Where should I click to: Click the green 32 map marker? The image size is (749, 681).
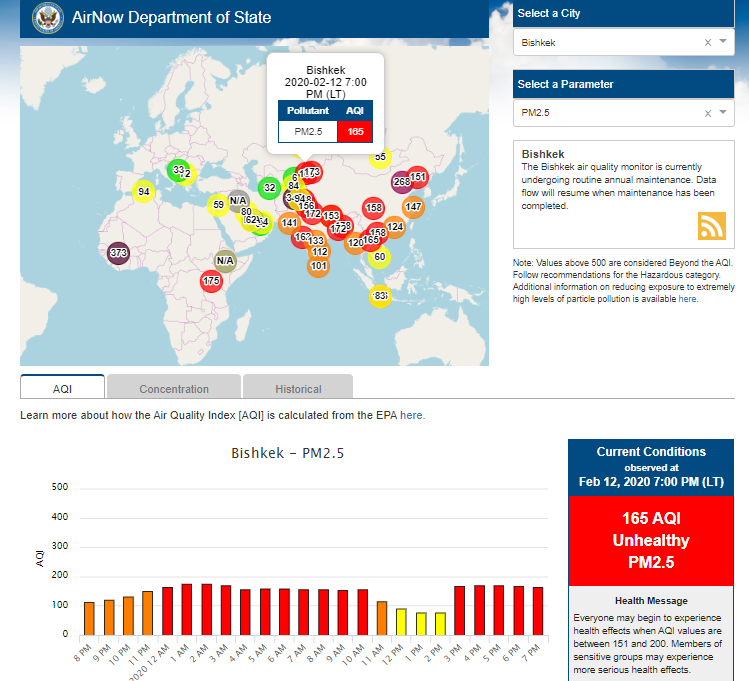[x=269, y=187]
